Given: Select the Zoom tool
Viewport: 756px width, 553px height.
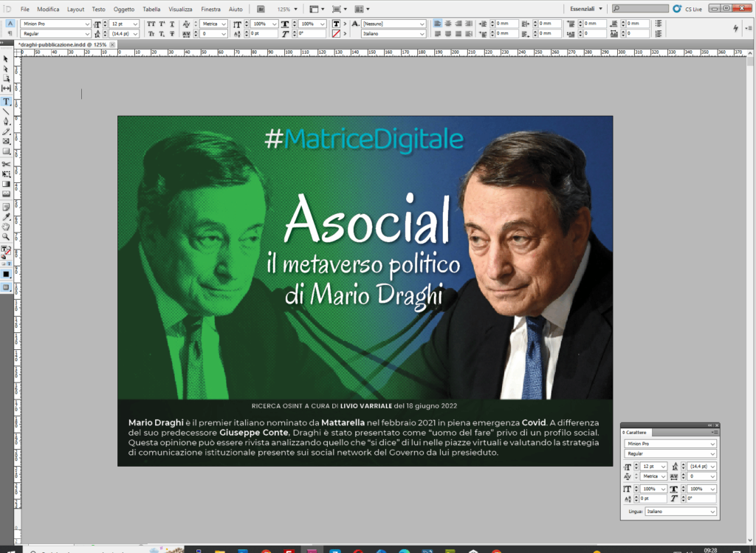Looking at the screenshot, I should click(6, 237).
